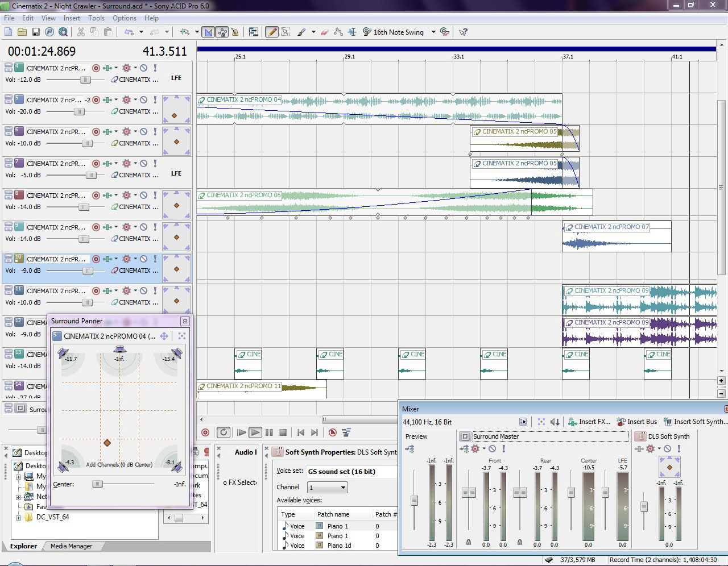Click the Cut scissors icon
The height and width of the screenshot is (566, 728).
coord(81,32)
